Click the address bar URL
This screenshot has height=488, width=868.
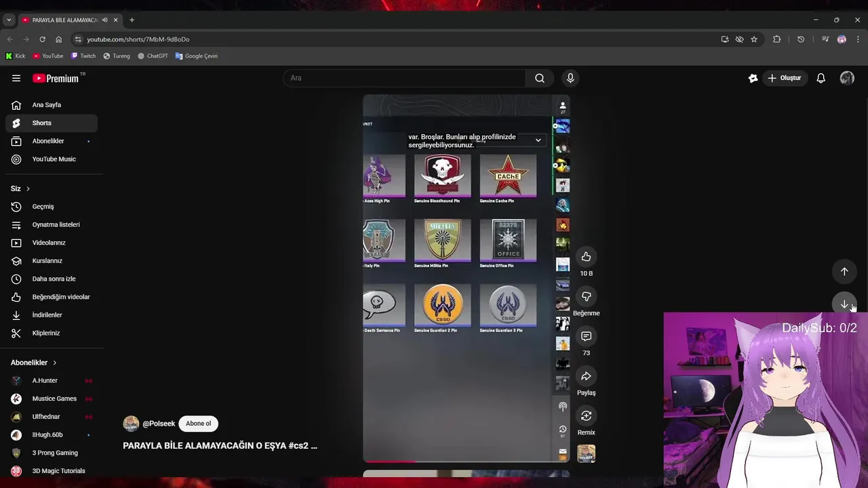pos(138,39)
